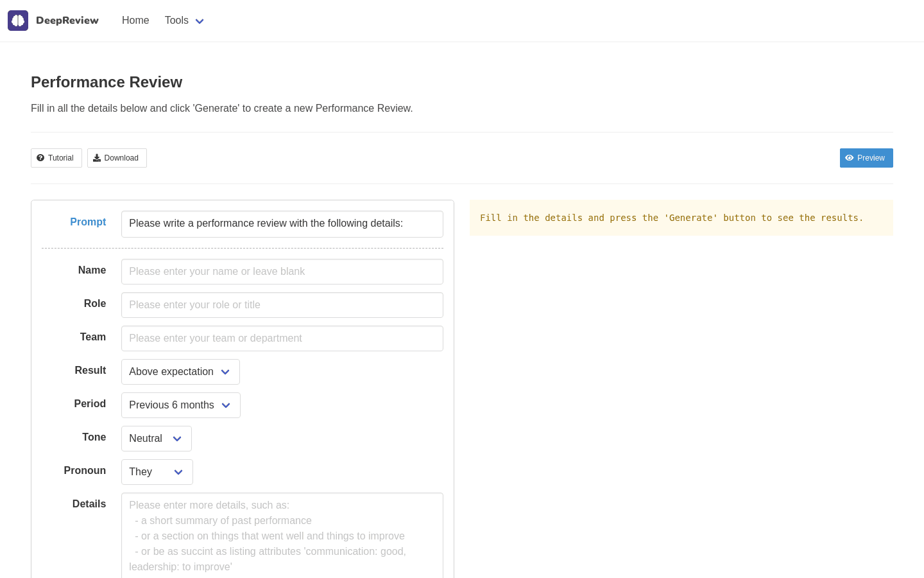Select Home in the navigation bar

point(135,20)
